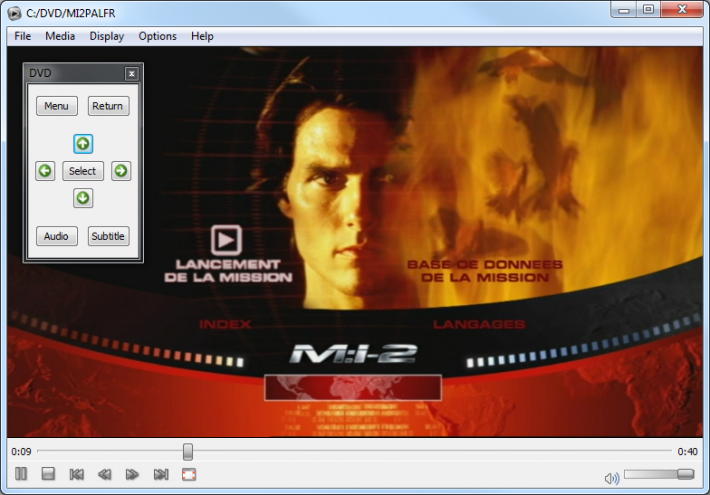The image size is (710, 495).
Task: Navigate right with DVD right arrow
Action: [121, 171]
